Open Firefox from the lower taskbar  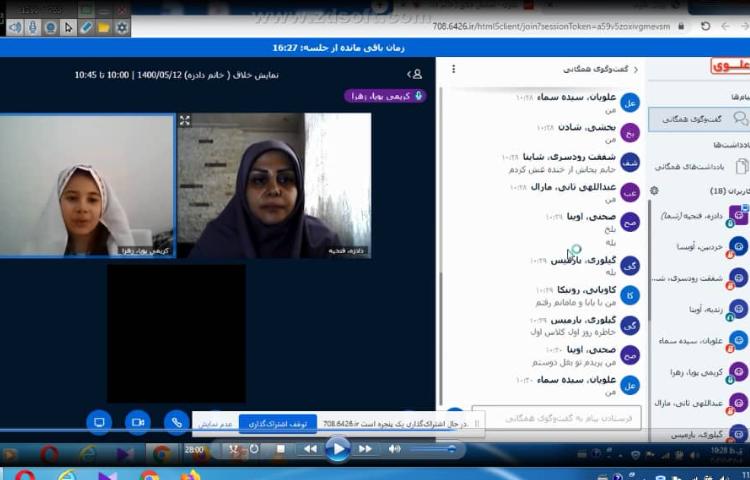190,476
